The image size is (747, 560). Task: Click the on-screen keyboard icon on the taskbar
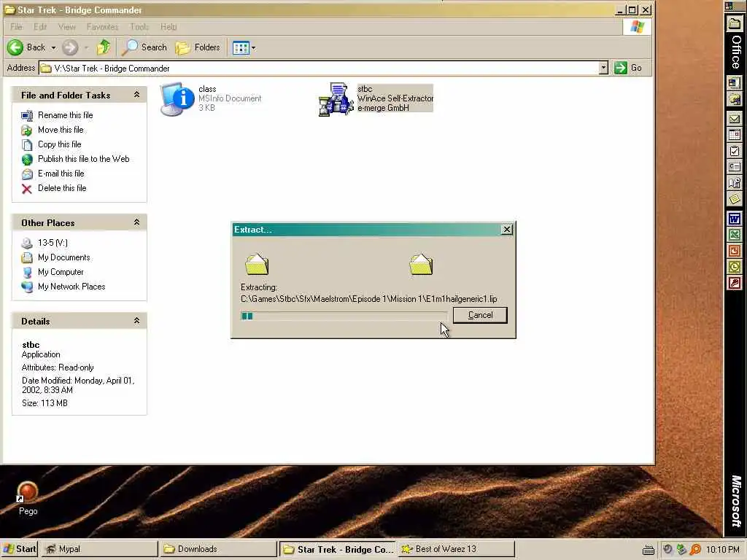pos(648,550)
